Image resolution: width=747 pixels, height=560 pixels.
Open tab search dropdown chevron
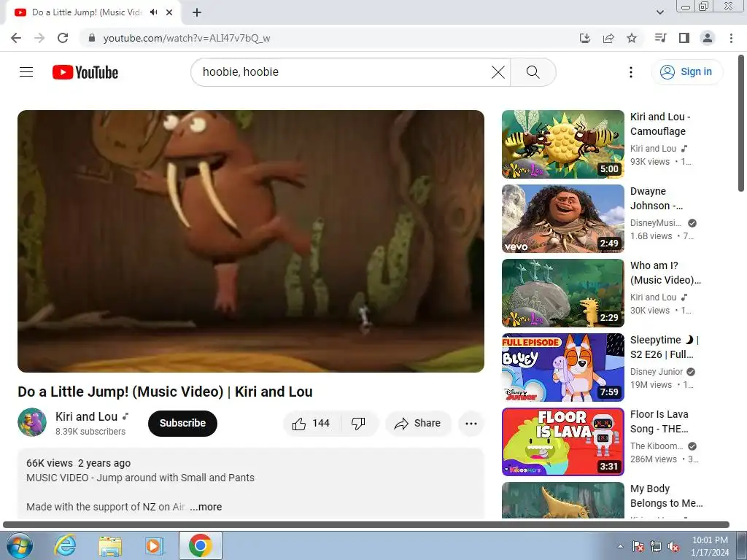[x=659, y=12]
